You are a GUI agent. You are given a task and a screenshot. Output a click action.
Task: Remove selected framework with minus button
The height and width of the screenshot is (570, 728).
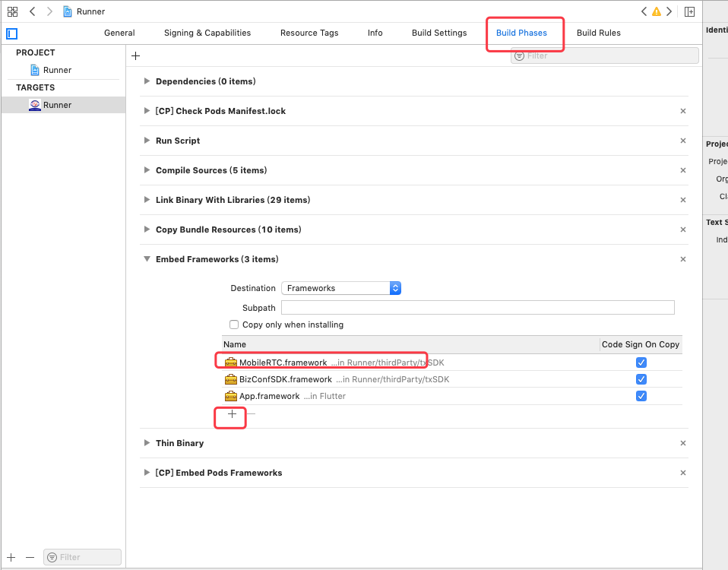[x=252, y=413]
